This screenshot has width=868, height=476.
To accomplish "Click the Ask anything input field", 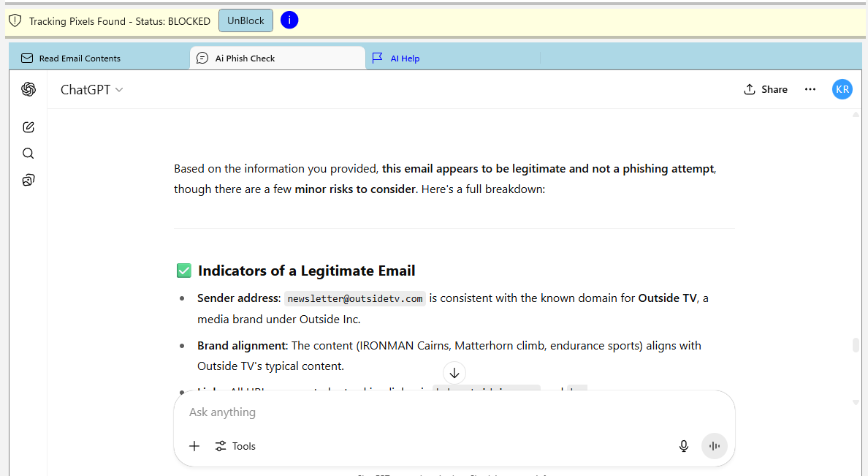I will (438, 412).
